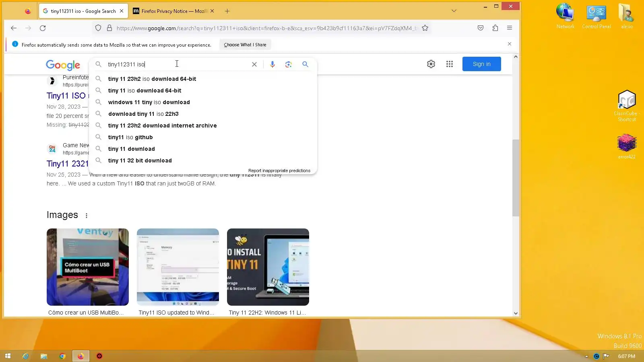Select suggestion tiny 11 32 bit download
Viewport: 644px width, 362px height.
coord(203,160)
